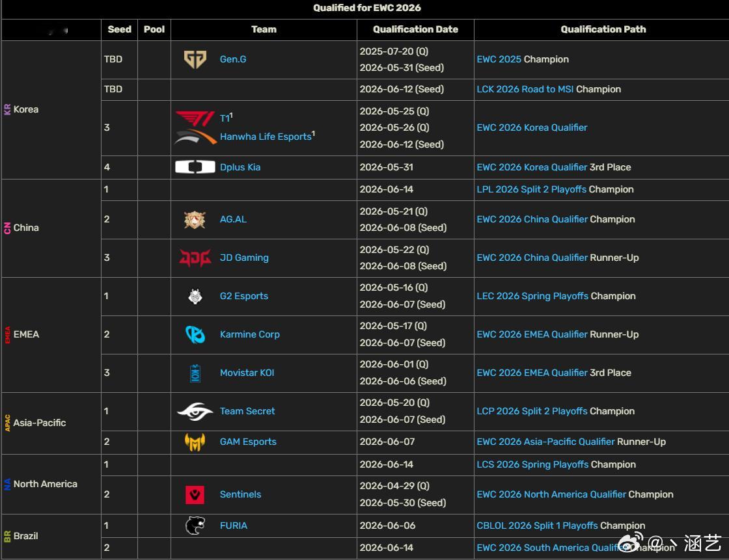Viewport: 729px width, 560px height.
Task: Click the Sentinels logo
Action: pos(195,494)
